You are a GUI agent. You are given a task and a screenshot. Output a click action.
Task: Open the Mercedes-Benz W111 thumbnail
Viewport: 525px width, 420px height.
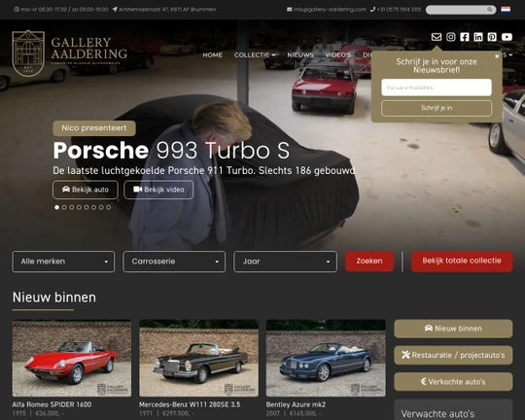click(198, 358)
